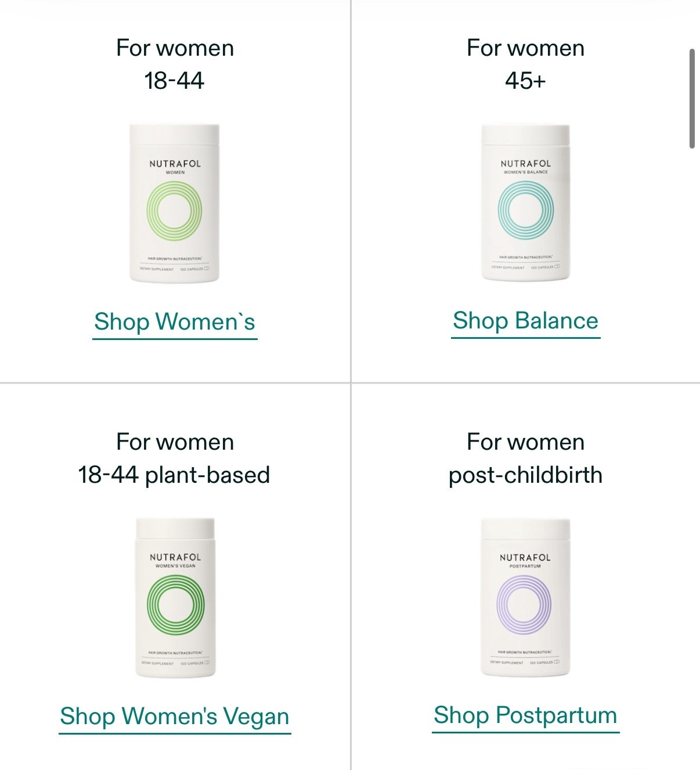Select the "For women 45+" heading

[525, 64]
